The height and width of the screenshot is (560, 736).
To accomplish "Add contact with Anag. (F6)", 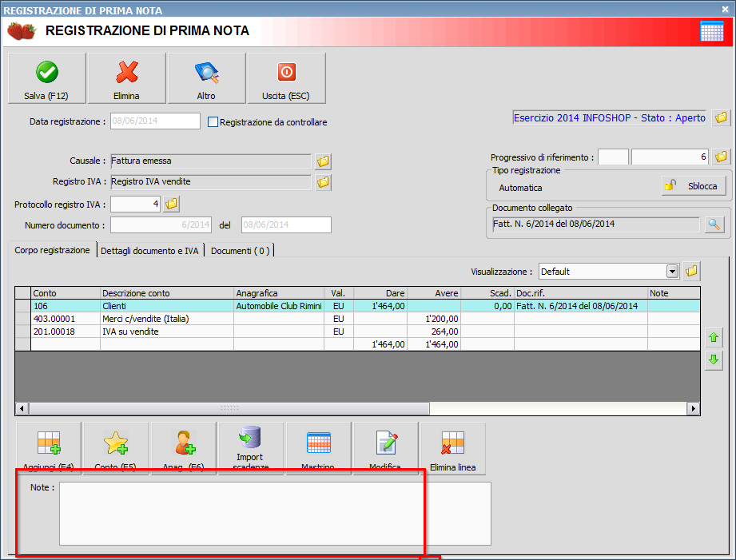I will click(184, 448).
